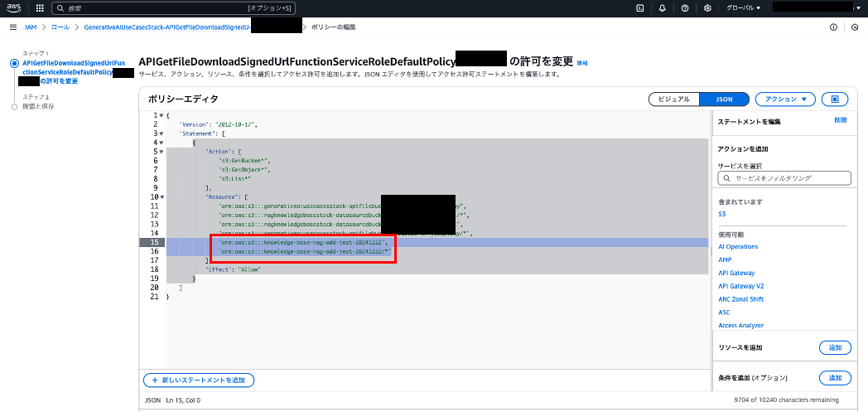Image resolution: width=868 pixels, height=412 pixels.
Task: Click the search field in AWS header
Action: 173,8
